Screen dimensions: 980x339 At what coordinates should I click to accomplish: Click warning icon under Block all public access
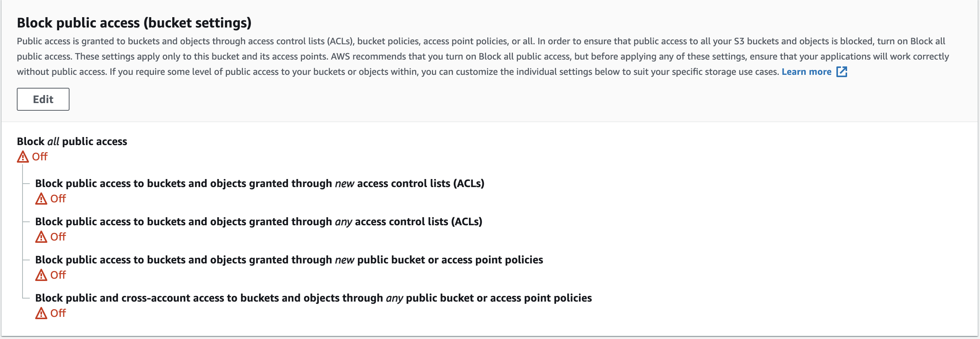(23, 157)
